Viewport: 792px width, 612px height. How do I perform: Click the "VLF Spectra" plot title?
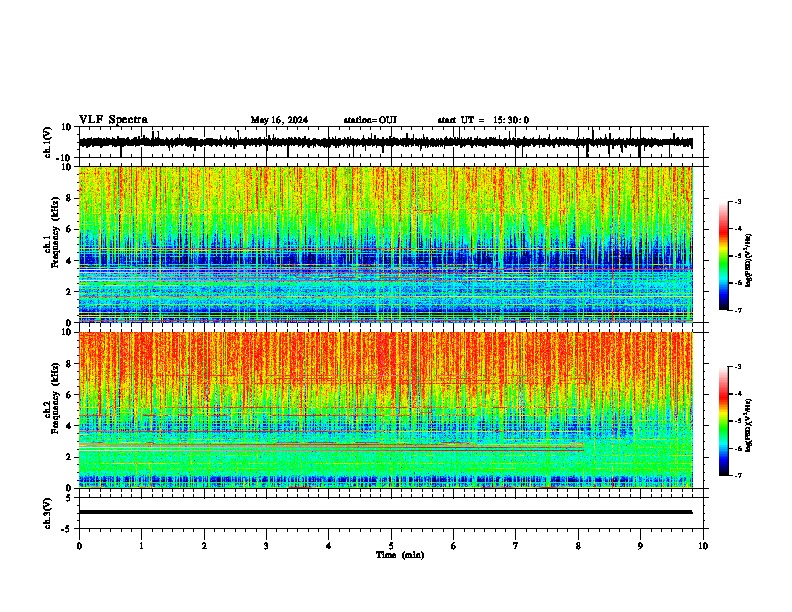[113, 120]
